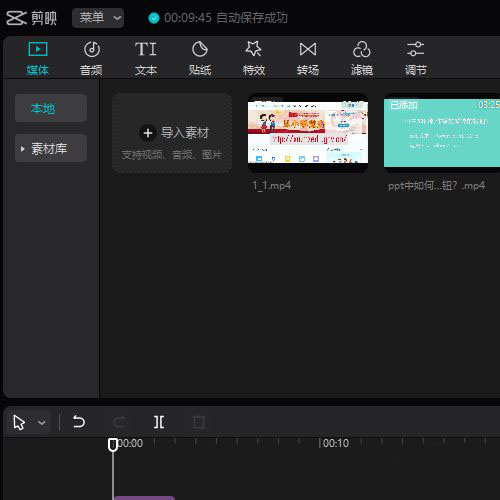Open the selection tool mode dropdown
Viewport: 500px width, 500px height.
(42, 423)
